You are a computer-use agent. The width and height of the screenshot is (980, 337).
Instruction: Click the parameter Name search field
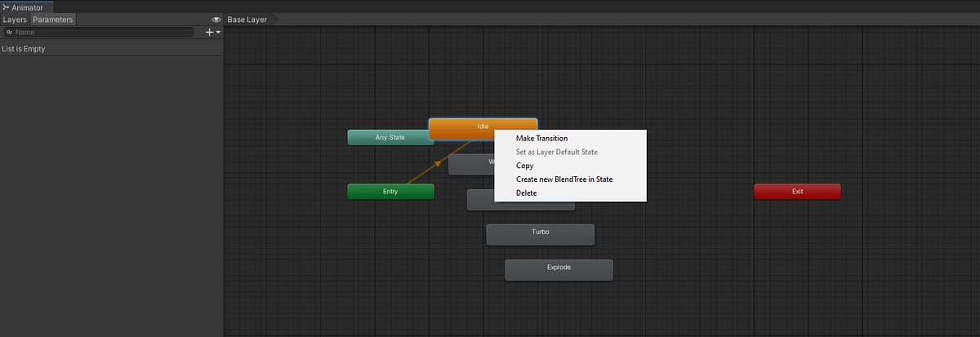99,32
